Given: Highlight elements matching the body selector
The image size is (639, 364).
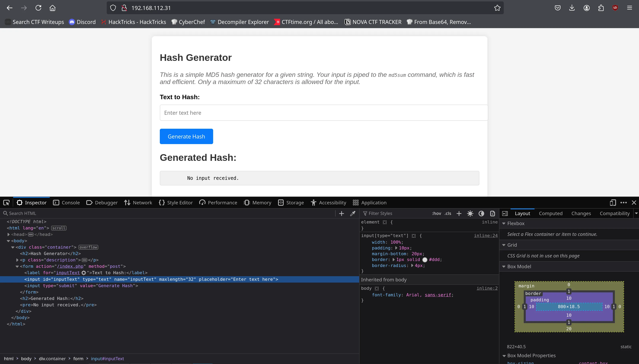Looking at the screenshot, I should (377, 289).
